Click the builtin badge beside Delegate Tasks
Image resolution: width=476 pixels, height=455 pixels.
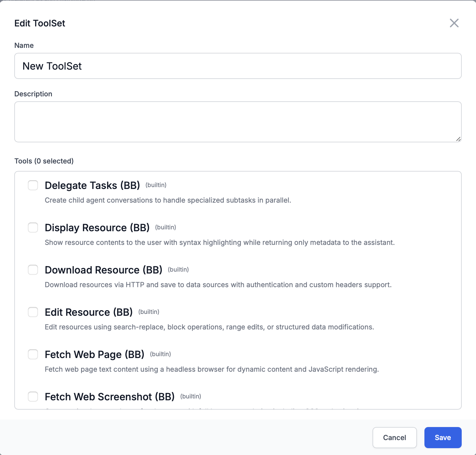[x=156, y=185]
